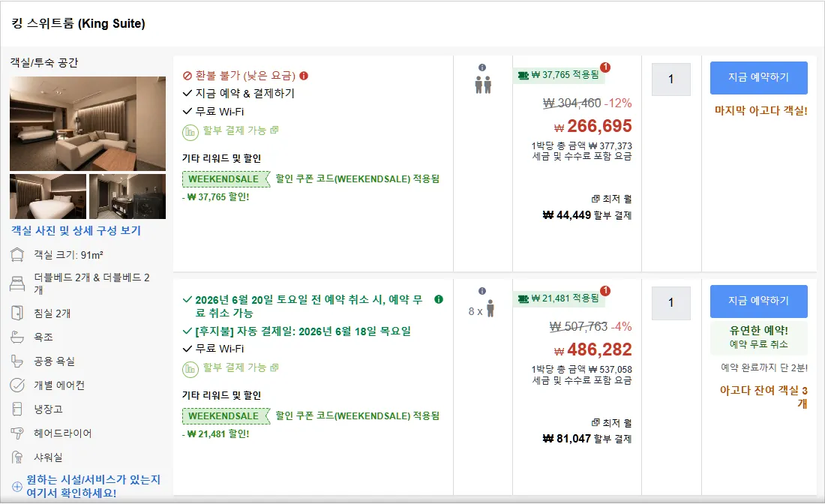Click 1박당 총 금액 ₩ 377,373 text
The height and width of the screenshot is (504, 825).
coord(582,145)
